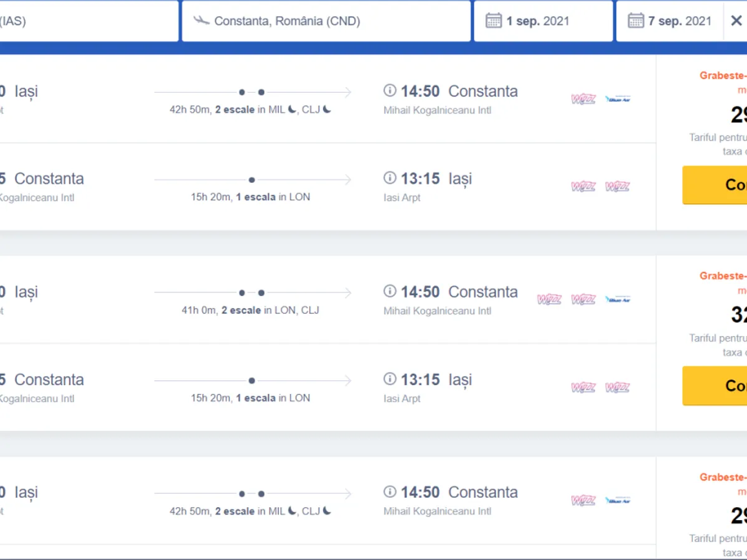
Task: Show details of 15h 20m return in second result
Action: [250, 398]
